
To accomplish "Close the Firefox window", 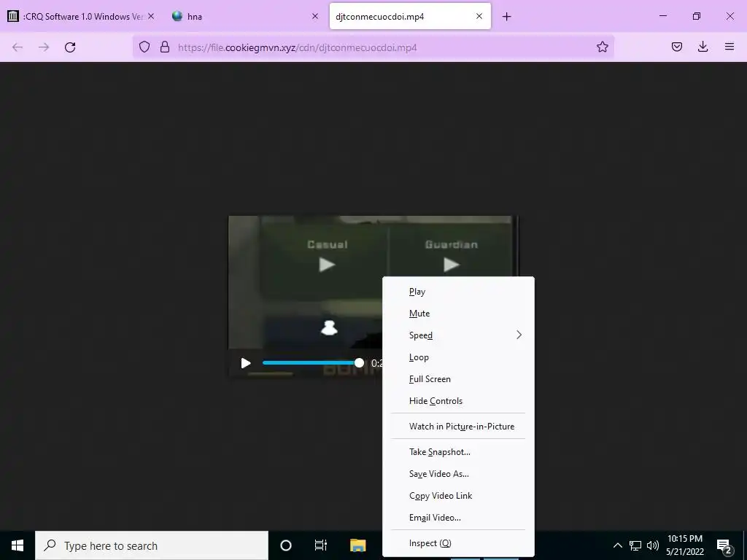I will (729, 16).
